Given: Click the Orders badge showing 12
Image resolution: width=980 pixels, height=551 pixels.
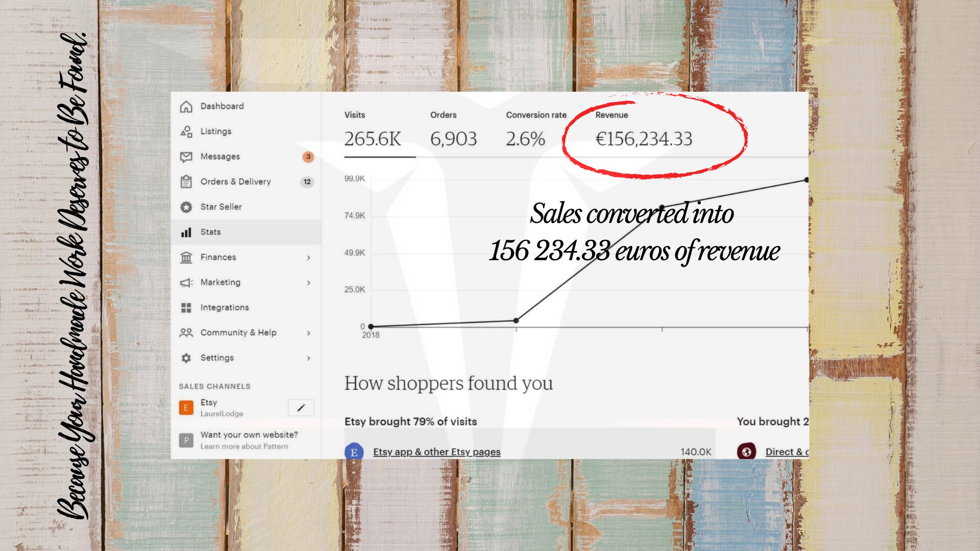Looking at the screenshot, I should click(307, 182).
